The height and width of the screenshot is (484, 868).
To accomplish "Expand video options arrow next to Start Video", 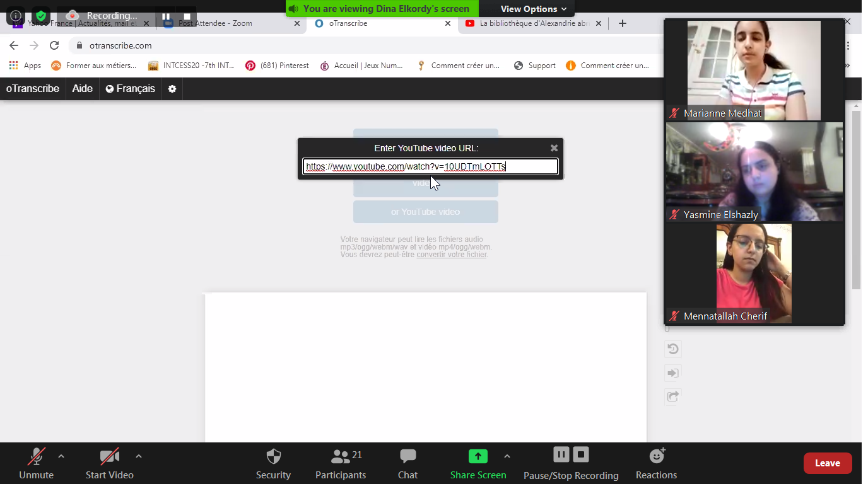I will [139, 456].
